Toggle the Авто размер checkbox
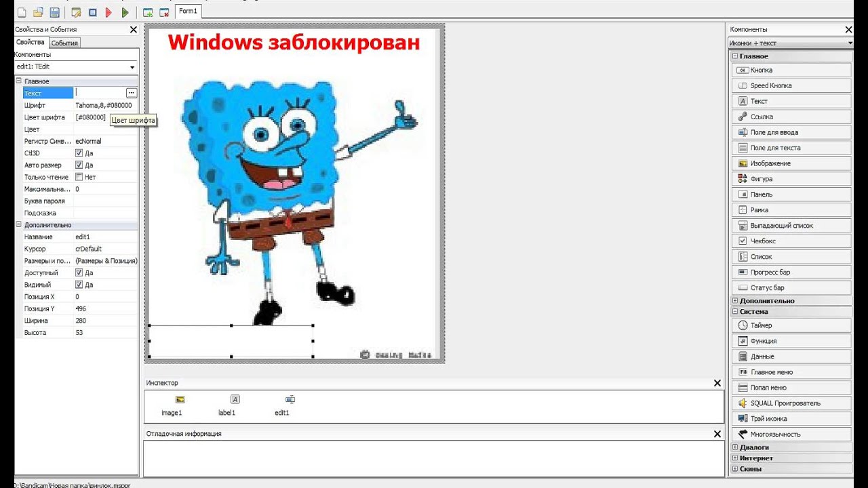The width and height of the screenshot is (868, 488). (79, 165)
